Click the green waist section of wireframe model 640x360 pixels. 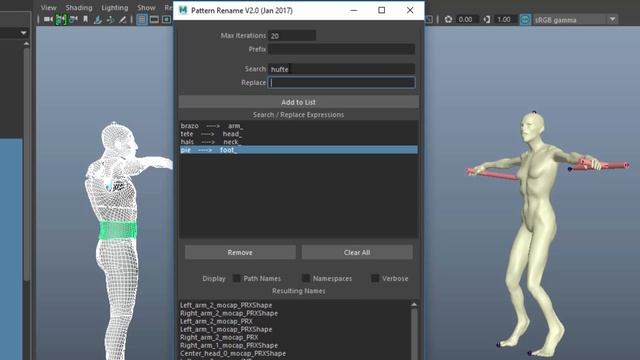[x=118, y=231]
